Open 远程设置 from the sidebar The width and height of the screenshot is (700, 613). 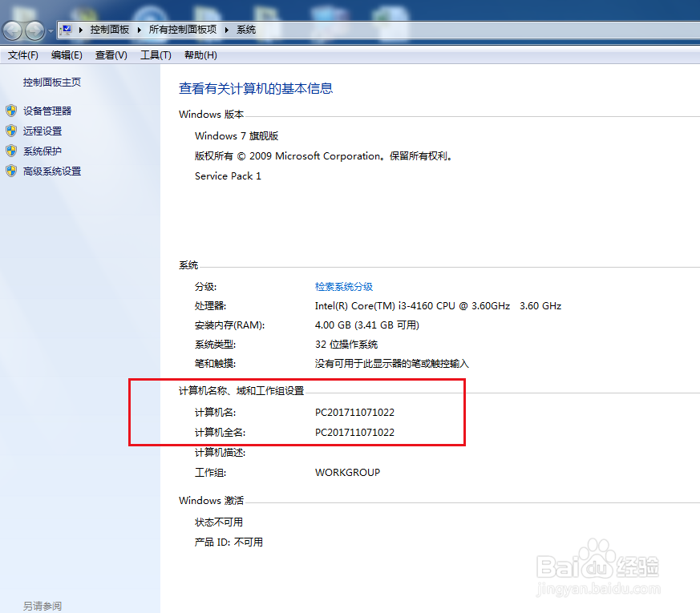[x=42, y=131]
